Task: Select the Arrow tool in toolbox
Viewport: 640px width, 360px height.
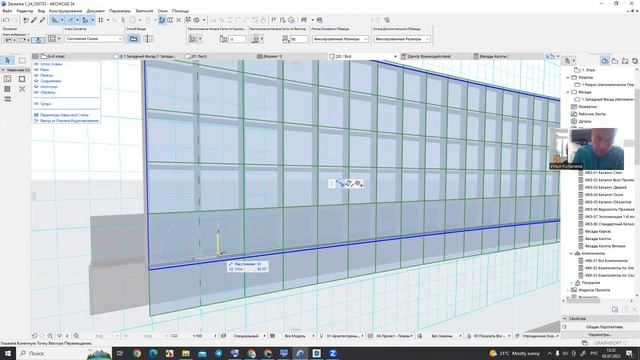Action: coord(7,60)
